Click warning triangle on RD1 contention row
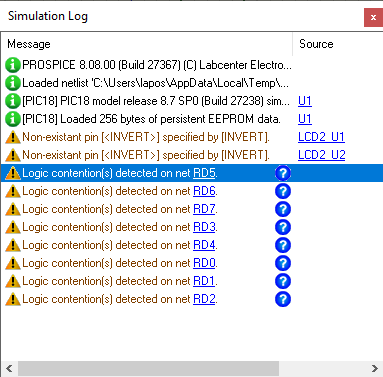This screenshot has width=383, height=377. (x=13, y=281)
